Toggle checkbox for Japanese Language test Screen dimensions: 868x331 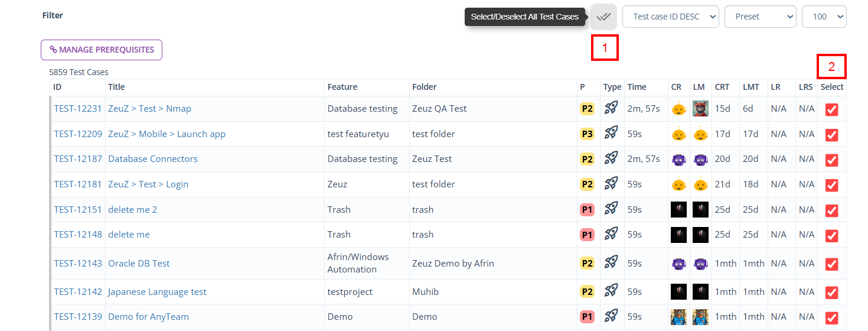[831, 293]
